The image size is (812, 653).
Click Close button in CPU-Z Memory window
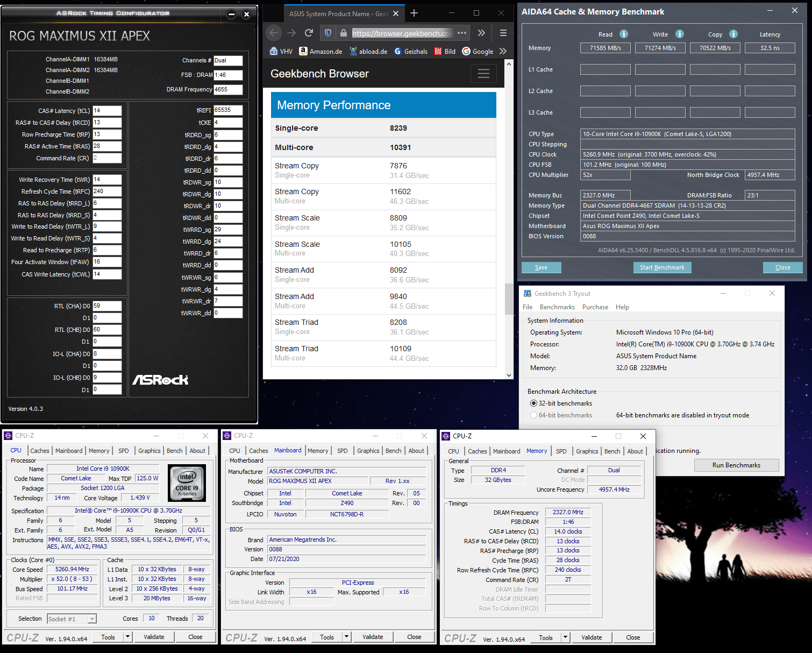(633, 637)
